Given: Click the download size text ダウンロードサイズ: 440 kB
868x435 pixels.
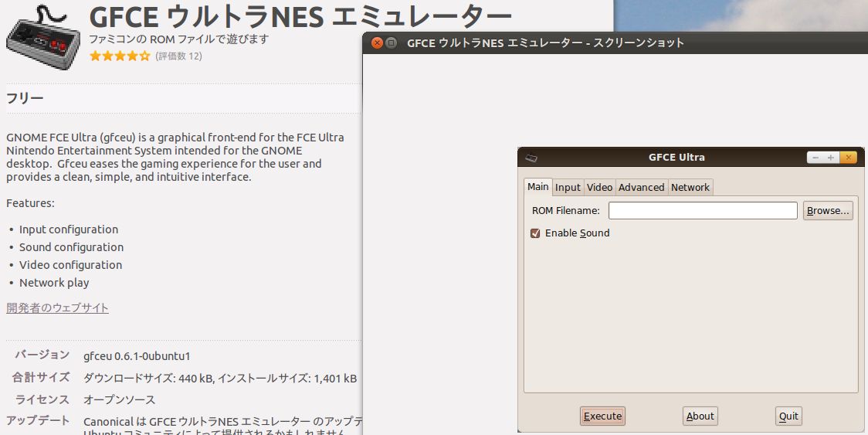Looking at the screenshot, I should coord(149,379).
